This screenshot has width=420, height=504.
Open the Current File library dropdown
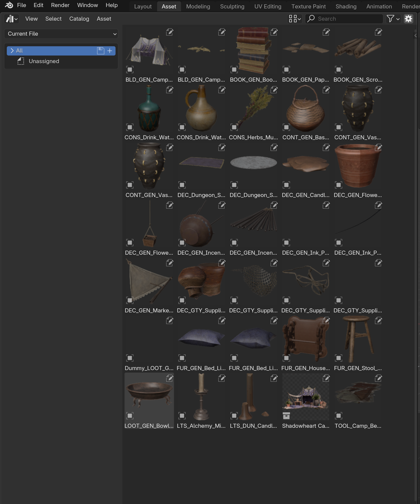(x=61, y=34)
